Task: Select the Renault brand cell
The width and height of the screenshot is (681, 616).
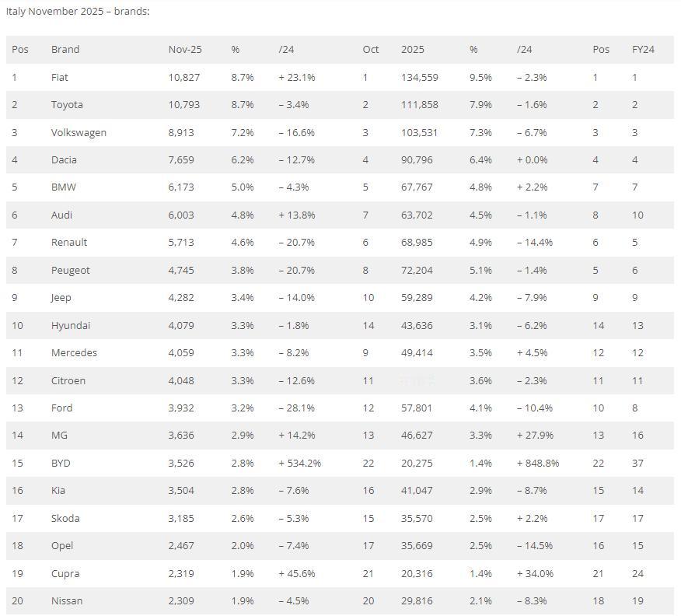Action: click(69, 243)
